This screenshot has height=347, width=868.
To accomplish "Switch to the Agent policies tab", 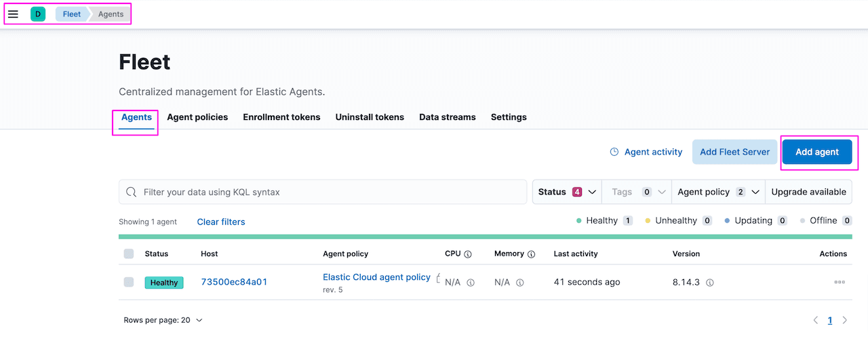I will pyautogui.click(x=197, y=117).
